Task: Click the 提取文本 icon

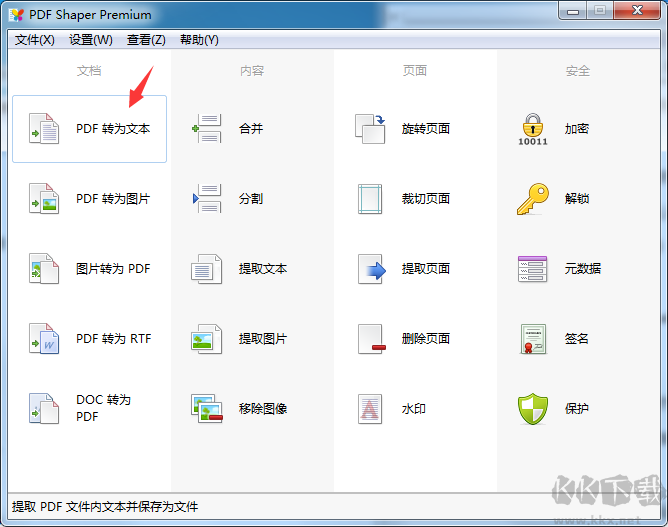Action: click(x=207, y=269)
